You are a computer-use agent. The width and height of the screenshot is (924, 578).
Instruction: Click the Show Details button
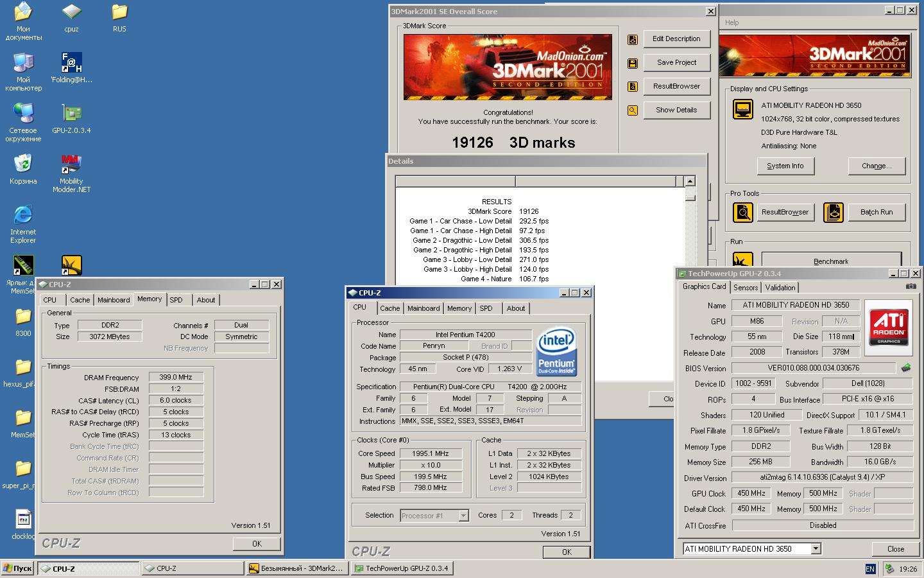[677, 110]
